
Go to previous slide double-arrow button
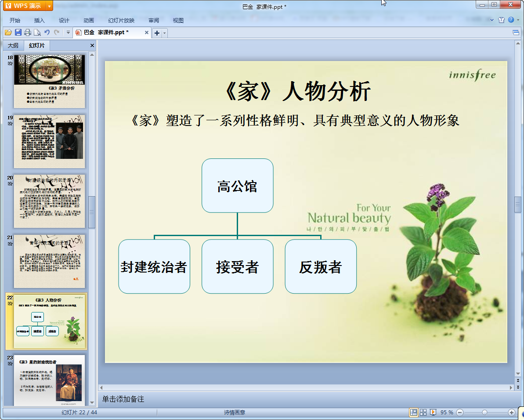[518, 380]
